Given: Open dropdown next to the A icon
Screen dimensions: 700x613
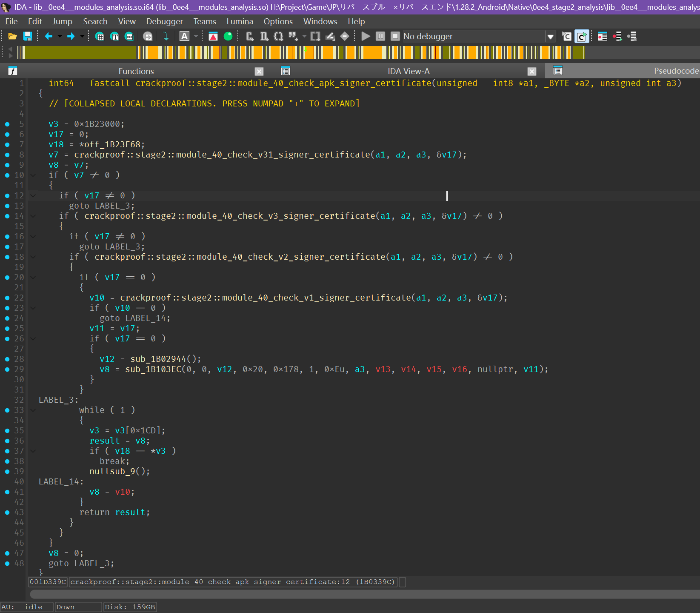Looking at the screenshot, I should (196, 37).
